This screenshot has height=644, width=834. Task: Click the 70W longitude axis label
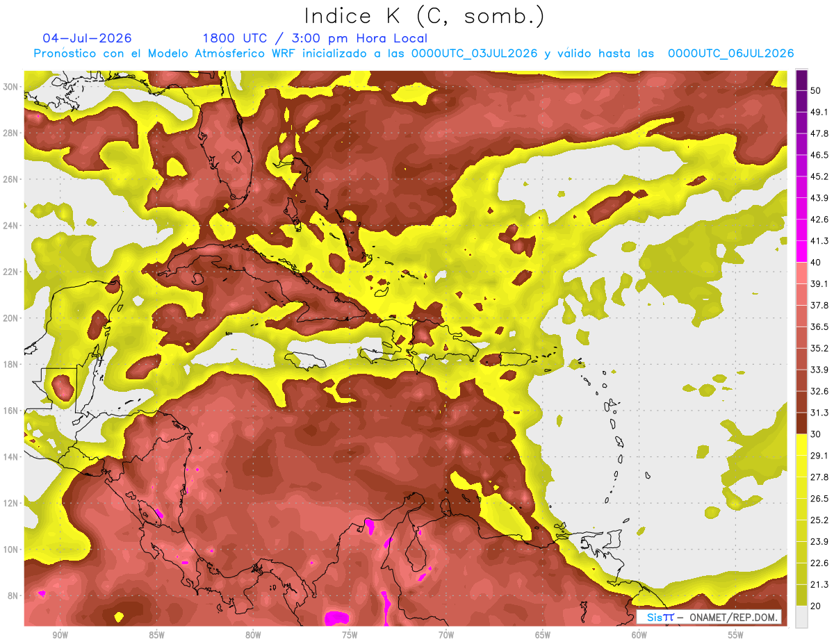click(x=446, y=636)
